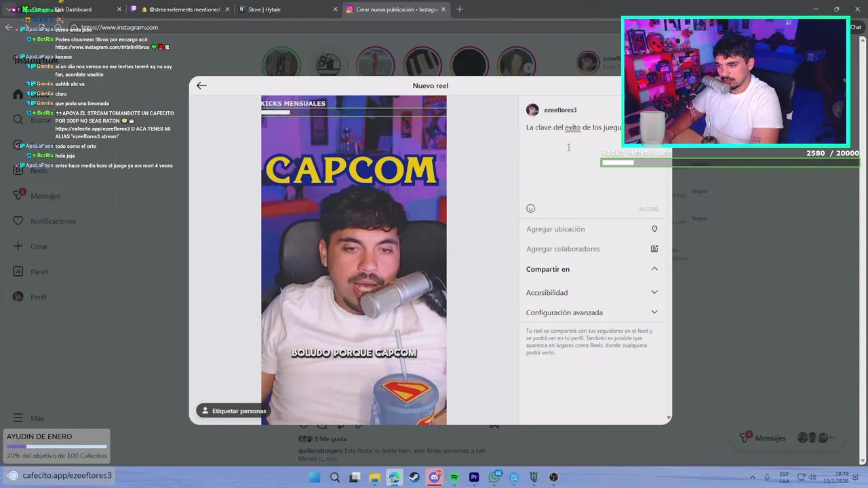Screen dimensions: 868x488
Task: Expand Configuración avanzada section
Action: tap(654, 312)
